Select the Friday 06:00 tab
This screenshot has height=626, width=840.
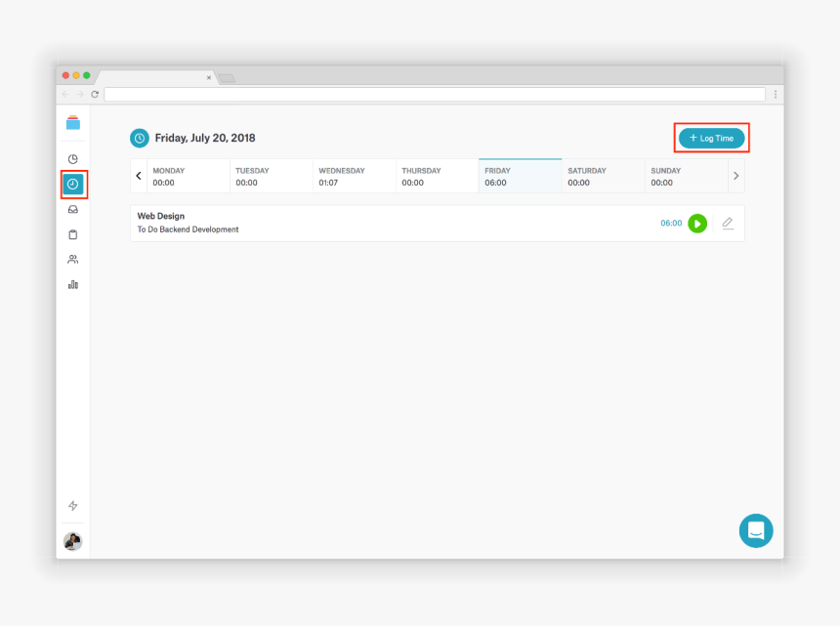521,176
